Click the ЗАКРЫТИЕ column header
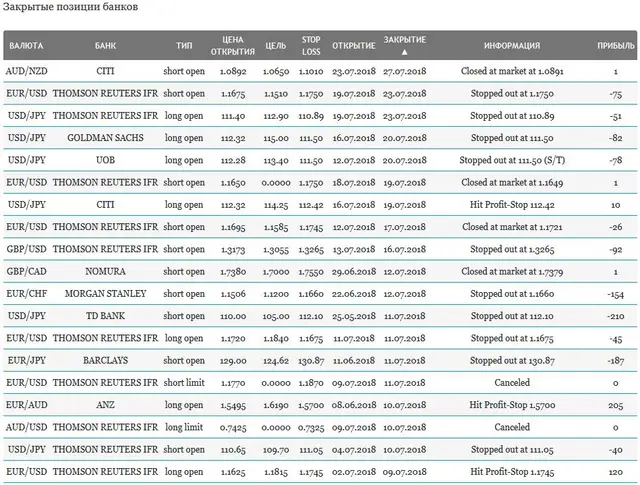Viewport: 640px width, 485px height. tap(404, 40)
